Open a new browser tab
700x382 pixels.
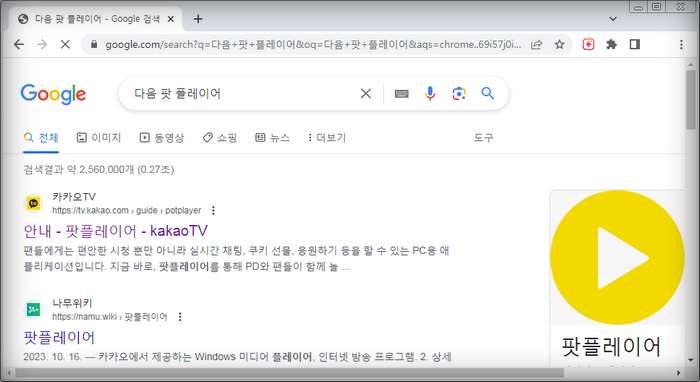click(x=198, y=19)
